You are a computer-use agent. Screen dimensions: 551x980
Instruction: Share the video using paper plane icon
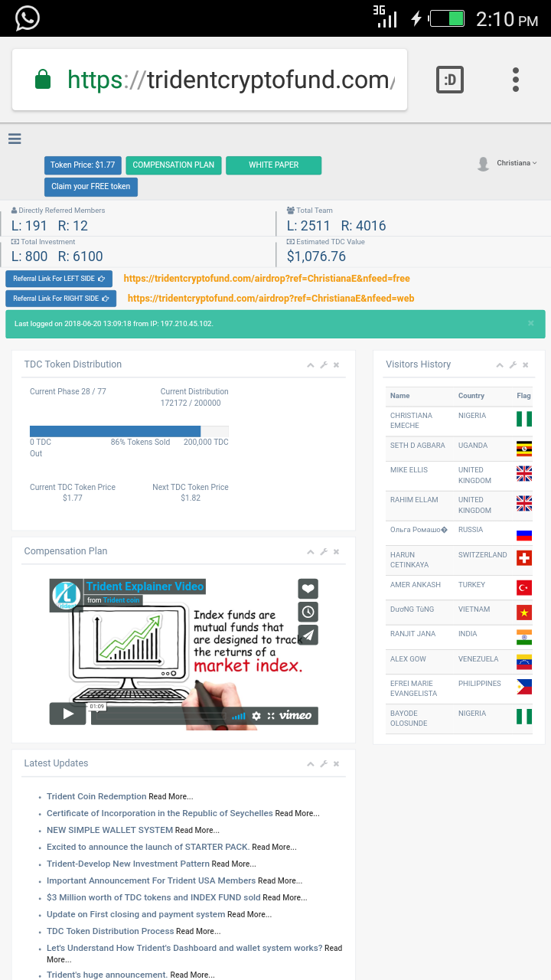[x=308, y=635]
